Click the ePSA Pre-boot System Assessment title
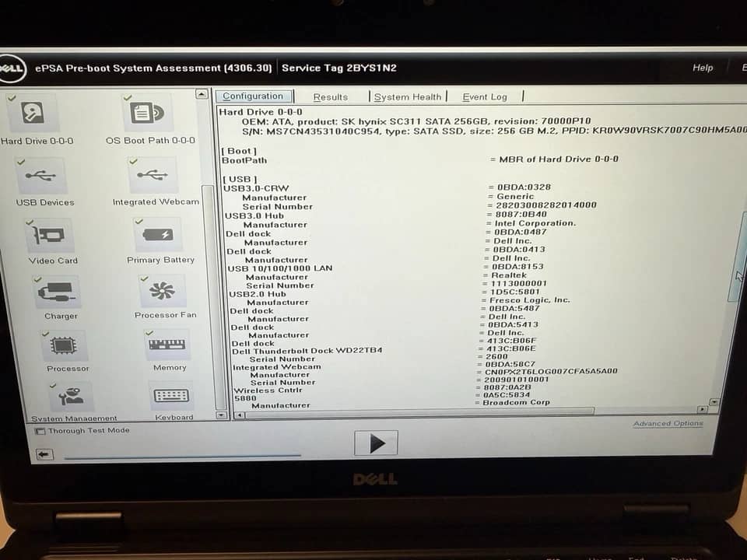Screen dimensions: 747x560 pyautogui.click(x=153, y=68)
